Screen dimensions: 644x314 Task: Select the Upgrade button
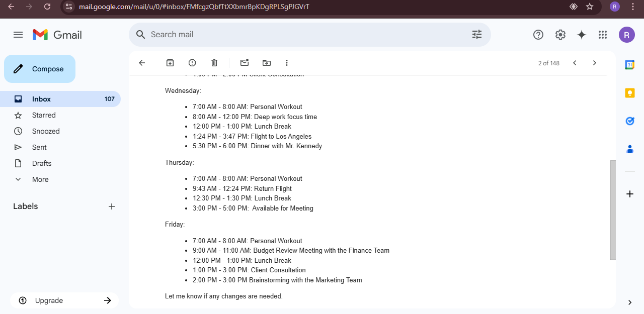coord(64,300)
